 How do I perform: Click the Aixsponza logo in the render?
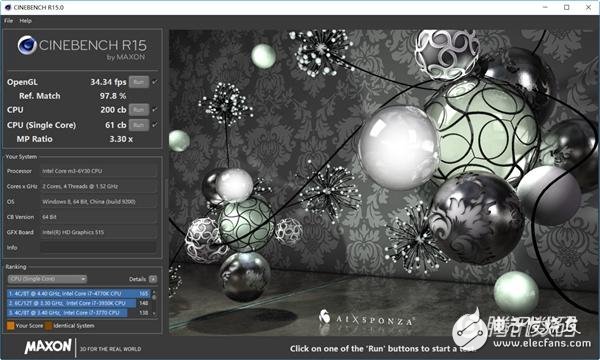coord(366,319)
